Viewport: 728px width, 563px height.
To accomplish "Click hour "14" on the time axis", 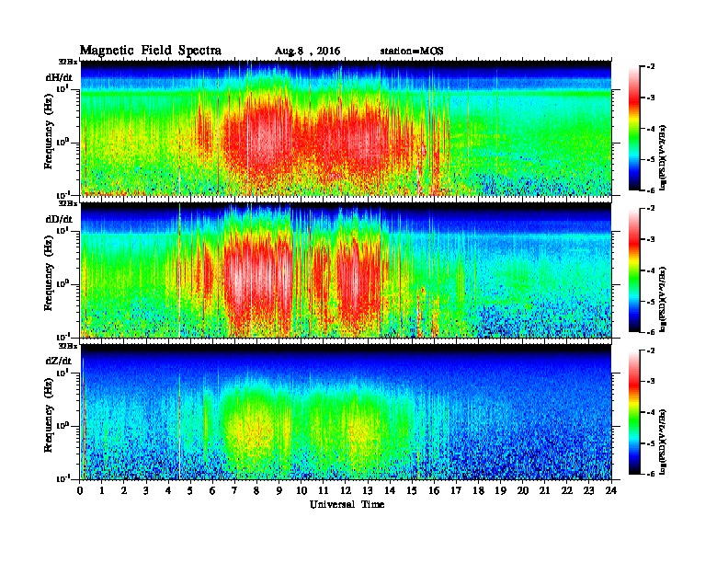I will point(390,491).
